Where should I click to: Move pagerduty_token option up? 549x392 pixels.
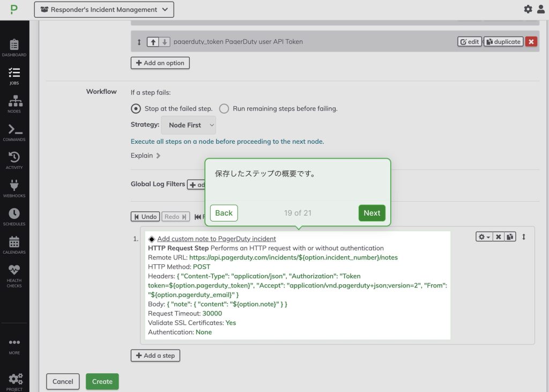coord(153,42)
